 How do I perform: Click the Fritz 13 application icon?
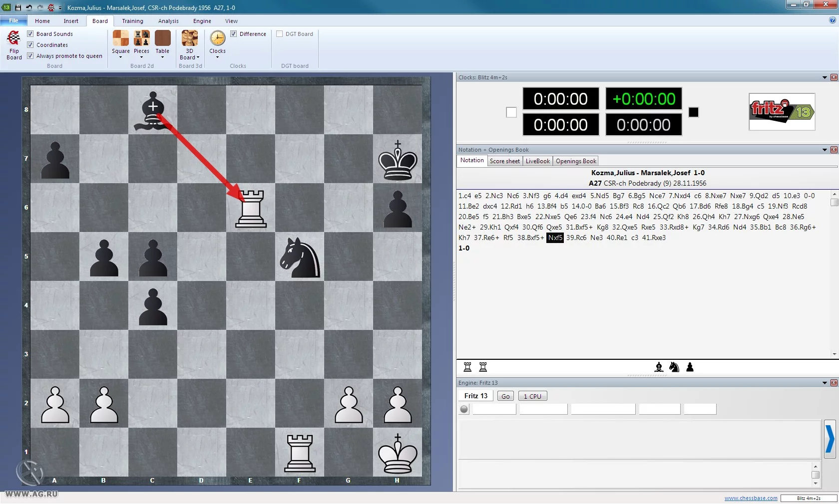6,7
